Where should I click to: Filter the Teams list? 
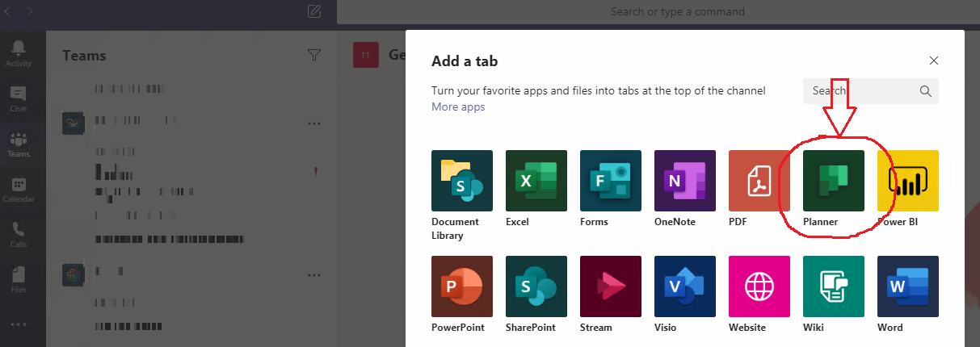[314, 55]
